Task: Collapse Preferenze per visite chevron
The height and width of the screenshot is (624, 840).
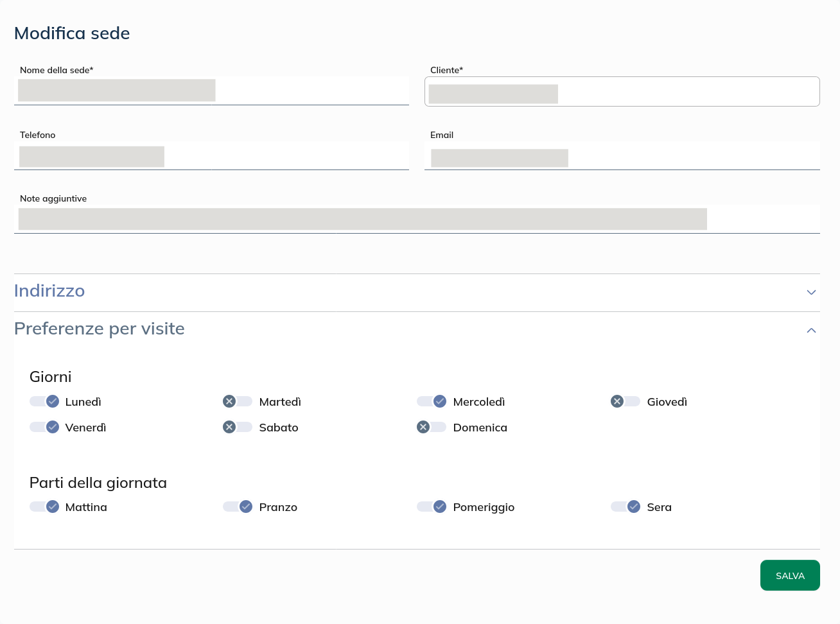Action: pos(811,331)
